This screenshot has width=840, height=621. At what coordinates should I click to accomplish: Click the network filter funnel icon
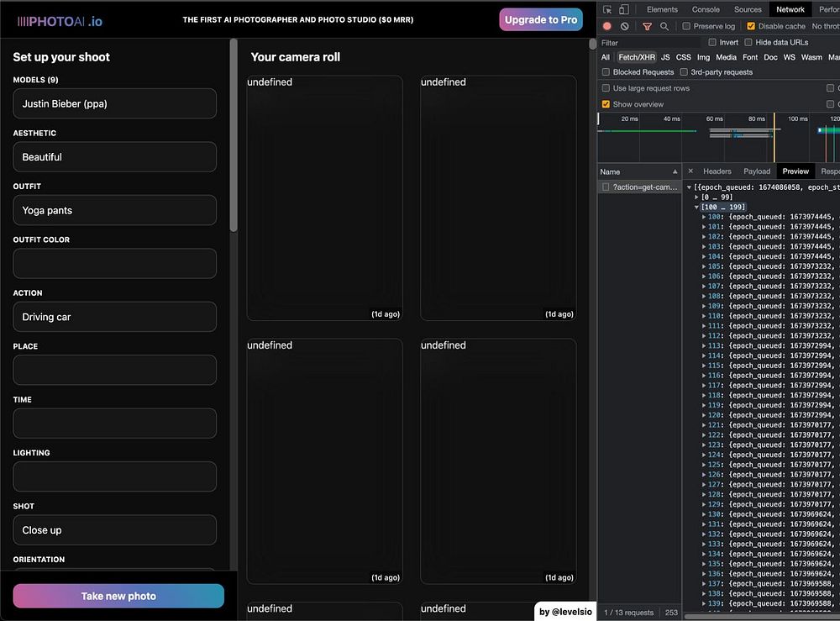pyautogui.click(x=647, y=26)
